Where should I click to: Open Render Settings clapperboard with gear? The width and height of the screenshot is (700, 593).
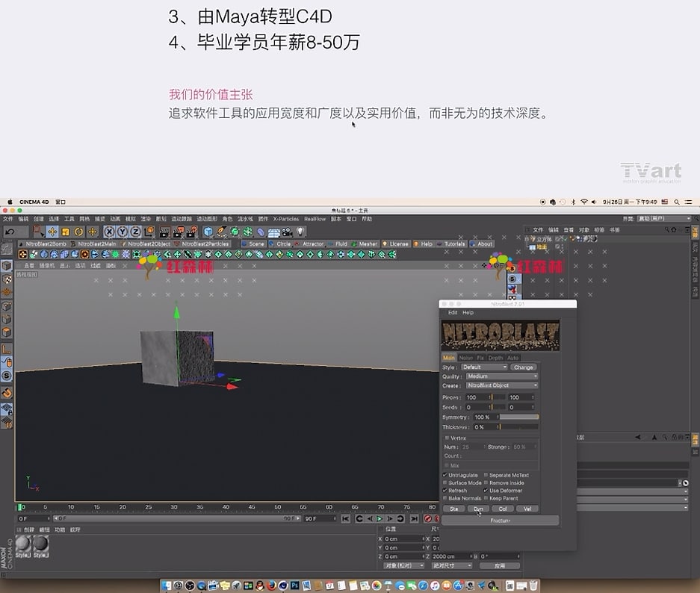click(192, 232)
